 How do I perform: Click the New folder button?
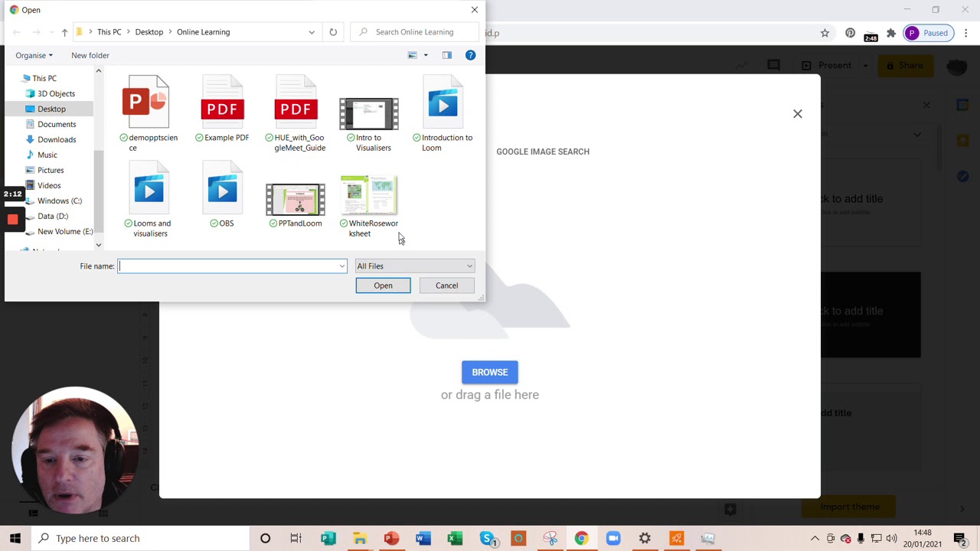[90, 55]
